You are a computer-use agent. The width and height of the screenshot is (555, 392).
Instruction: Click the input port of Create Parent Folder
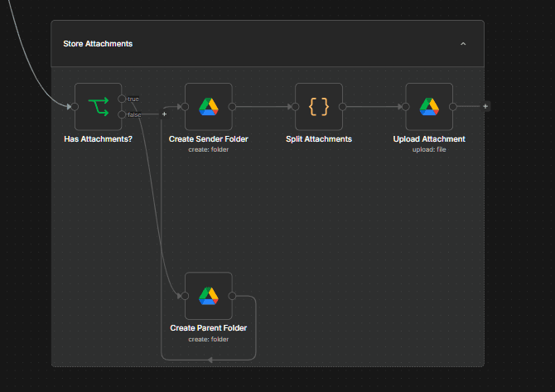coord(185,296)
